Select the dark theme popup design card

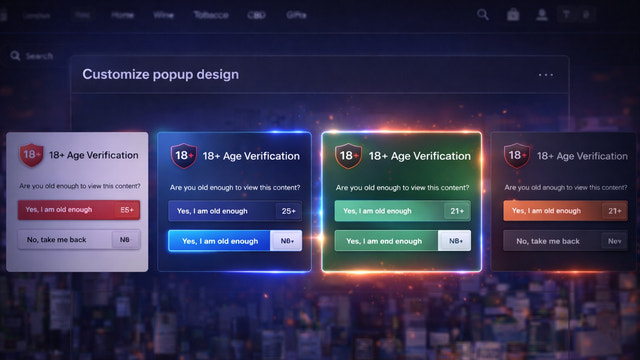point(563,202)
